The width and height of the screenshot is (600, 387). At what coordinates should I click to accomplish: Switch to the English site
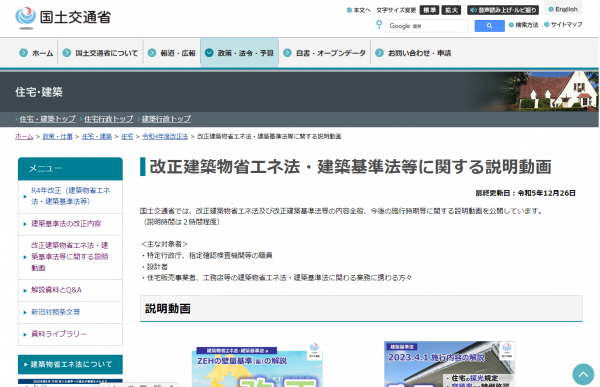click(563, 9)
